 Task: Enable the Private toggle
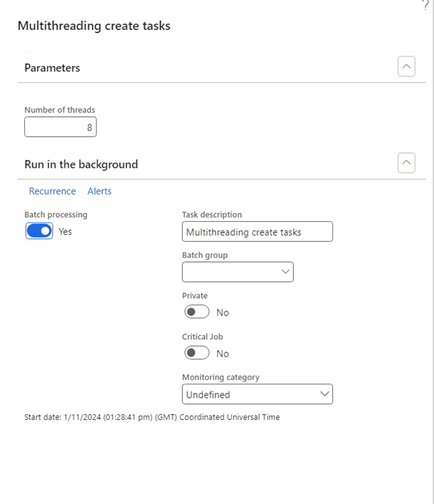pyautogui.click(x=197, y=312)
